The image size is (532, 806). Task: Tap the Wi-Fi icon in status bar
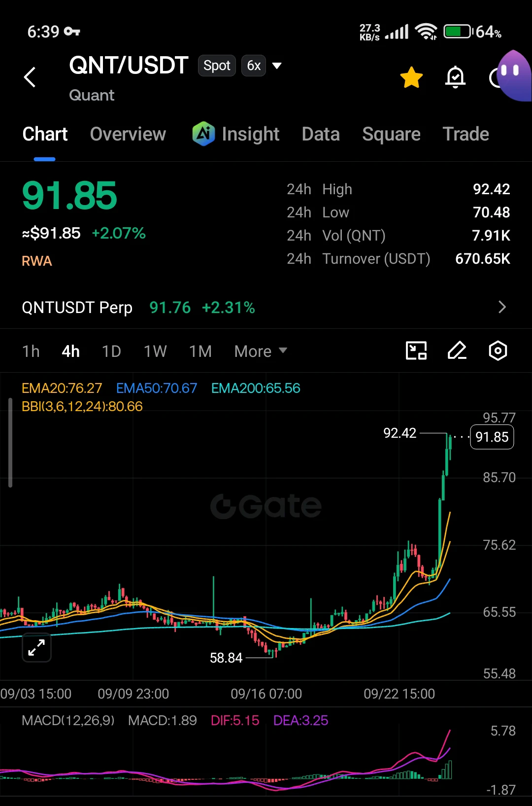click(x=426, y=32)
